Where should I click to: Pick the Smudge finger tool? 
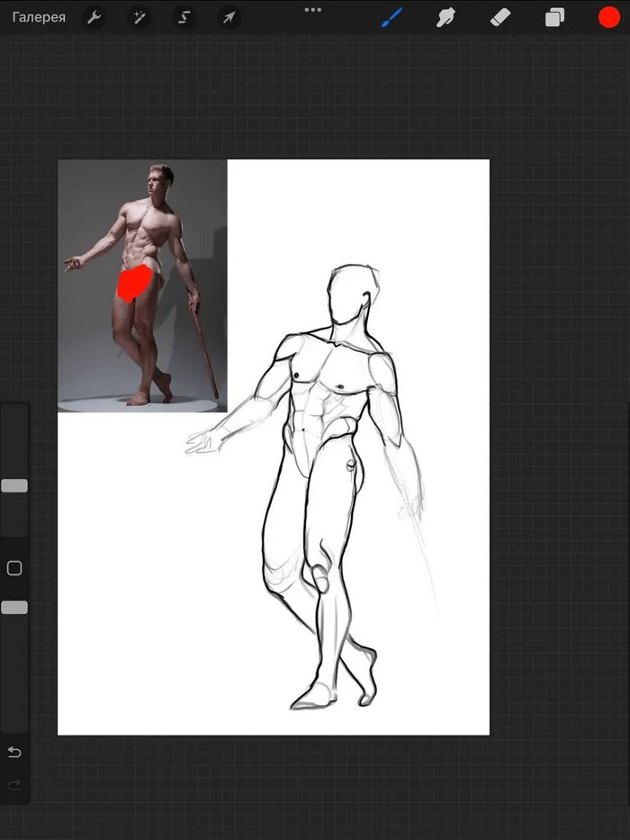445,17
